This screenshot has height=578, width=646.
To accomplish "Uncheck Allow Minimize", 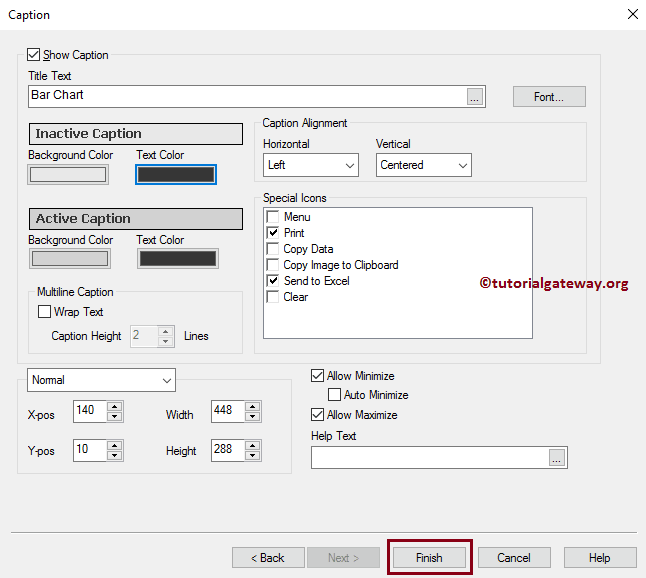I will (317, 376).
